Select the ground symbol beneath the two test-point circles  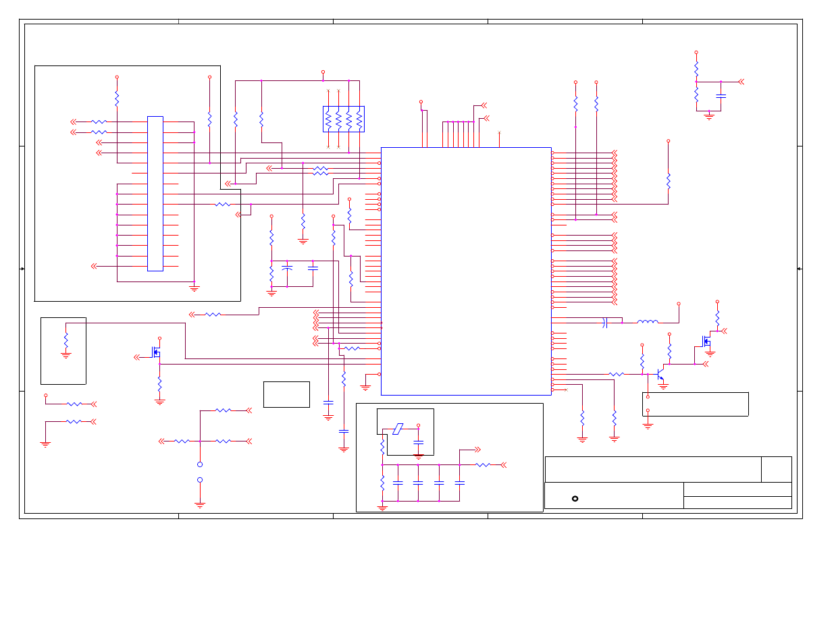(x=200, y=505)
